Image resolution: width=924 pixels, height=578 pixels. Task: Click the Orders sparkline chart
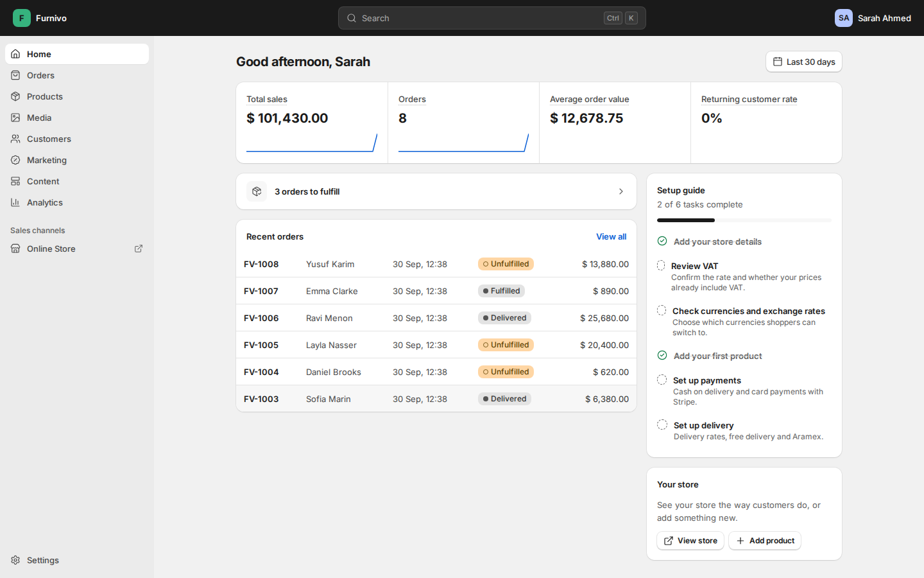[463, 143]
